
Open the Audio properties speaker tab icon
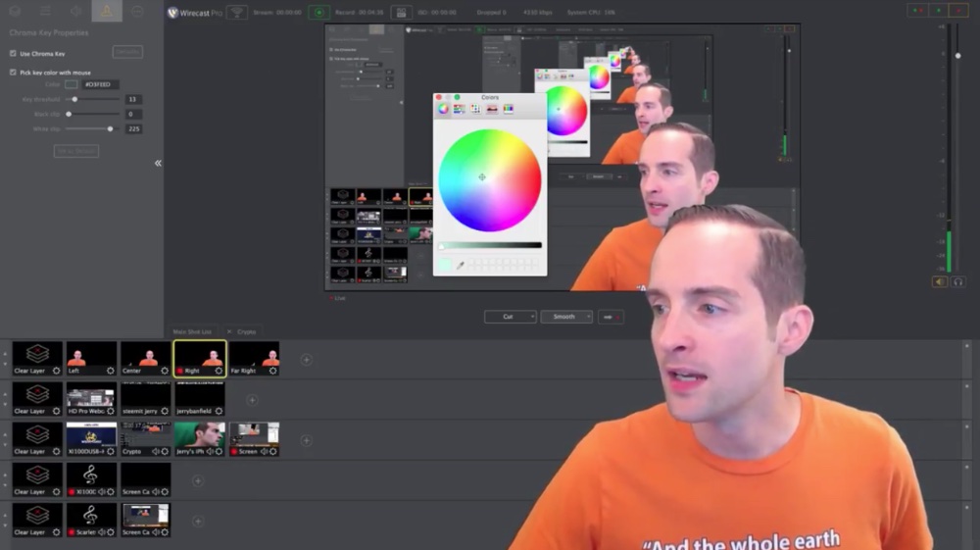(x=75, y=11)
